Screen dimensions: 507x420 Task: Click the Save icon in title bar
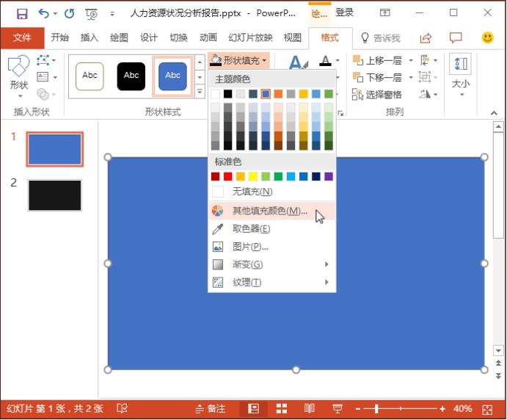[21, 13]
